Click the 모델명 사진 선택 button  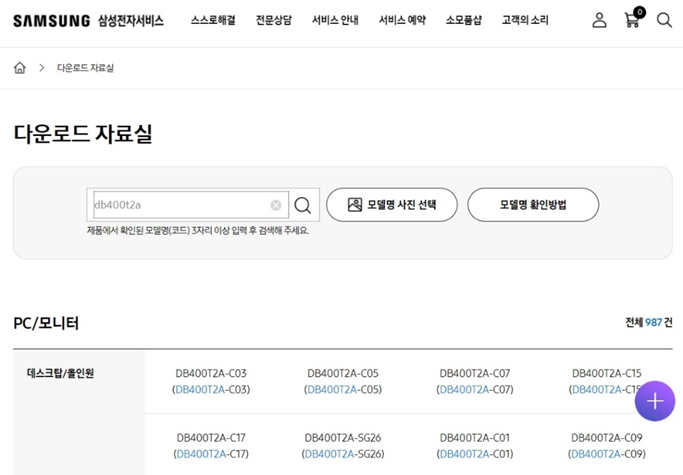392,205
